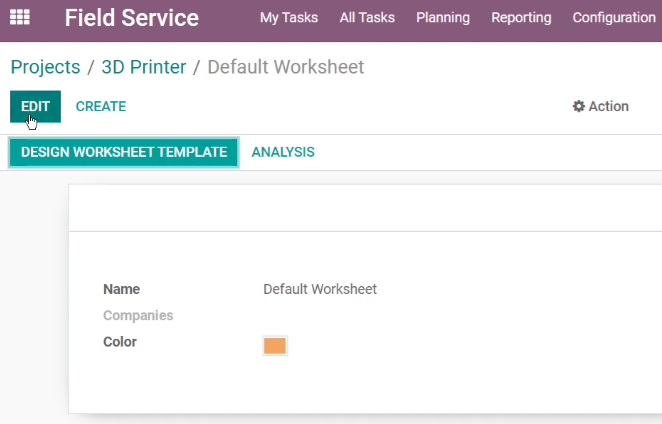Click the gear icon beside Action

(x=578, y=106)
